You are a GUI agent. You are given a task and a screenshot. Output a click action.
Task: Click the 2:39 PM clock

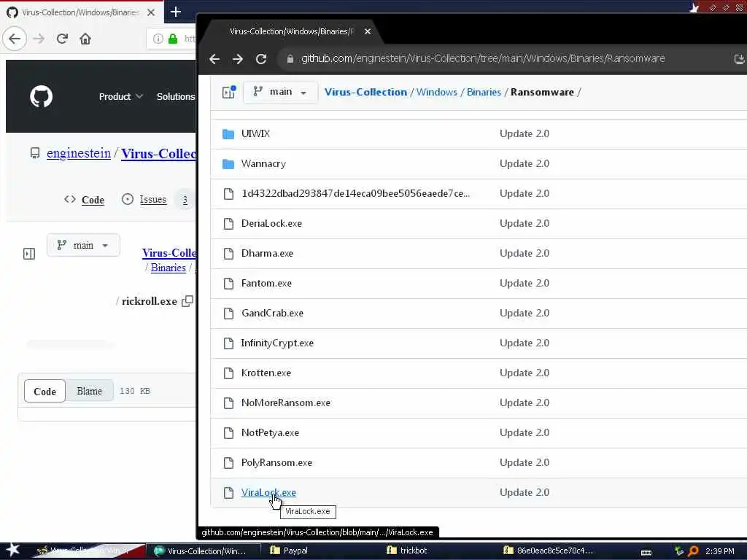pos(719,551)
